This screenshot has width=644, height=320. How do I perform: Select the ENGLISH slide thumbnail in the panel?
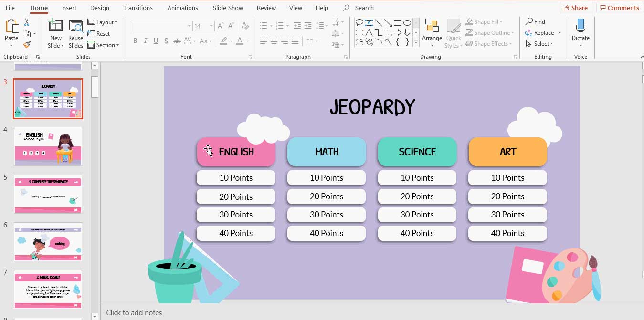pyautogui.click(x=48, y=145)
